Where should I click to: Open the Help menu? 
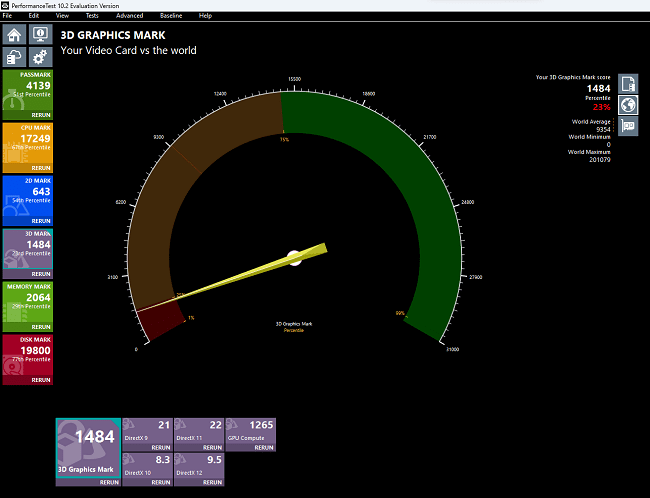pos(205,16)
